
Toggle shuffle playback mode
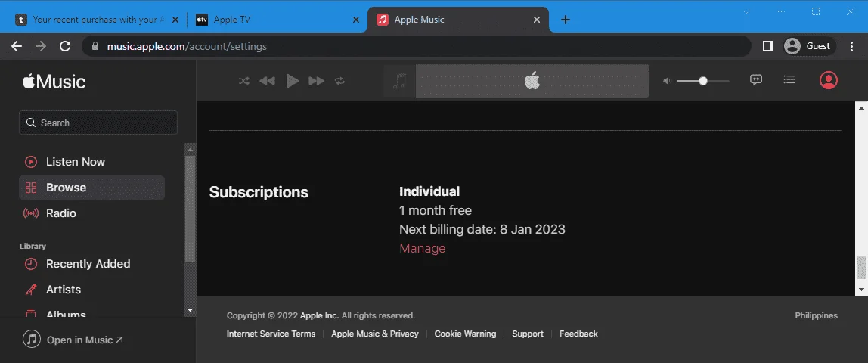point(243,81)
